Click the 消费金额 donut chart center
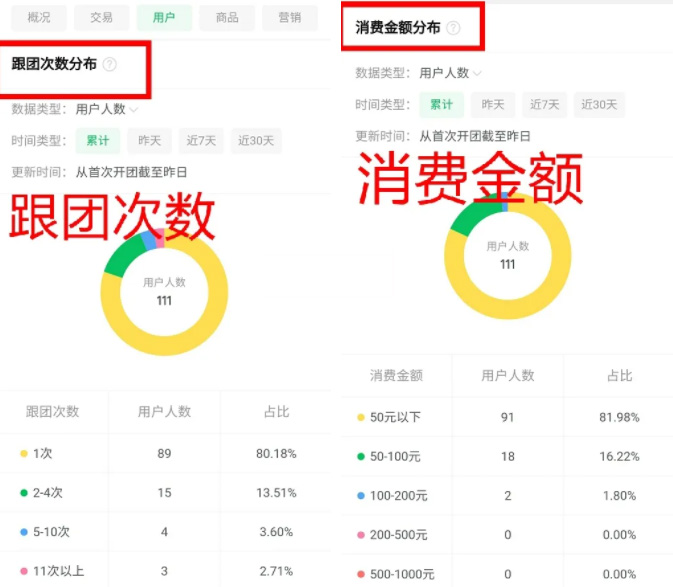The image size is (673, 587). 508,256
